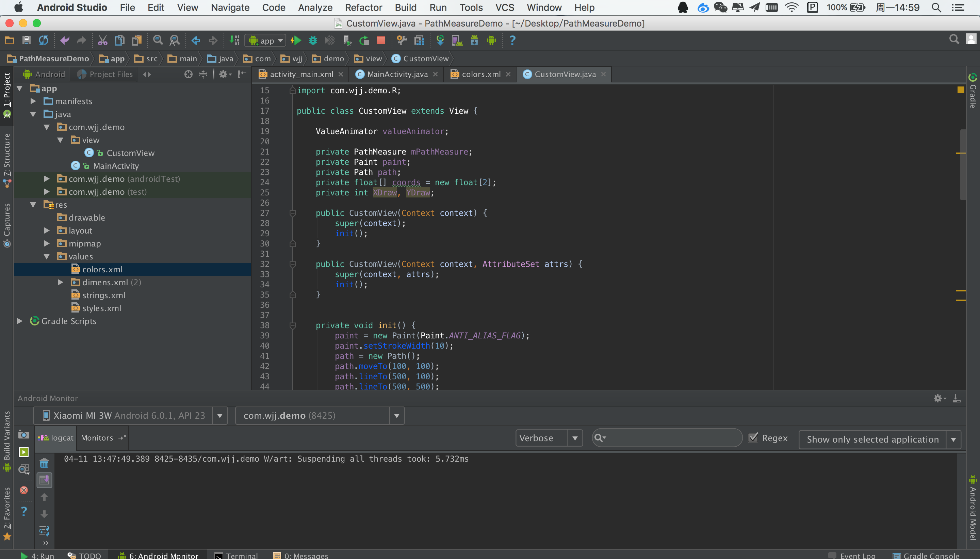Viewport: 980px width, 559px height.
Task: Open the SDK Manager download icon
Action: pyautogui.click(x=474, y=40)
